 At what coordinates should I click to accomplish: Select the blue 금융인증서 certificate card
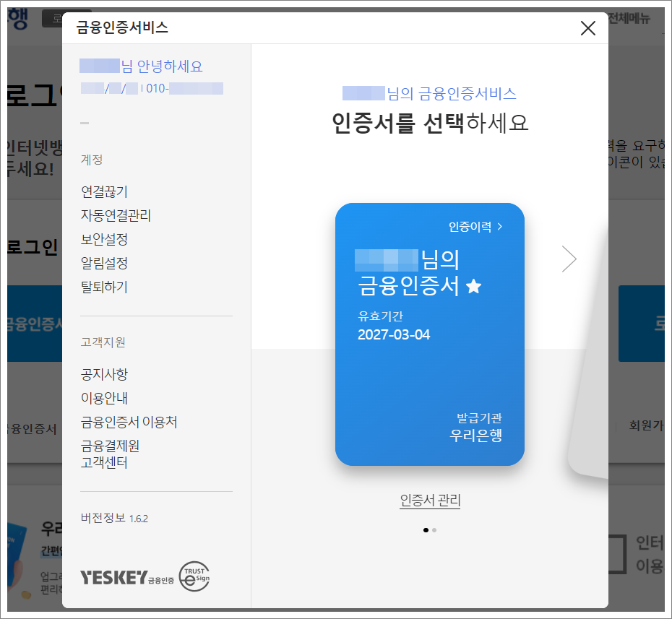point(429,334)
